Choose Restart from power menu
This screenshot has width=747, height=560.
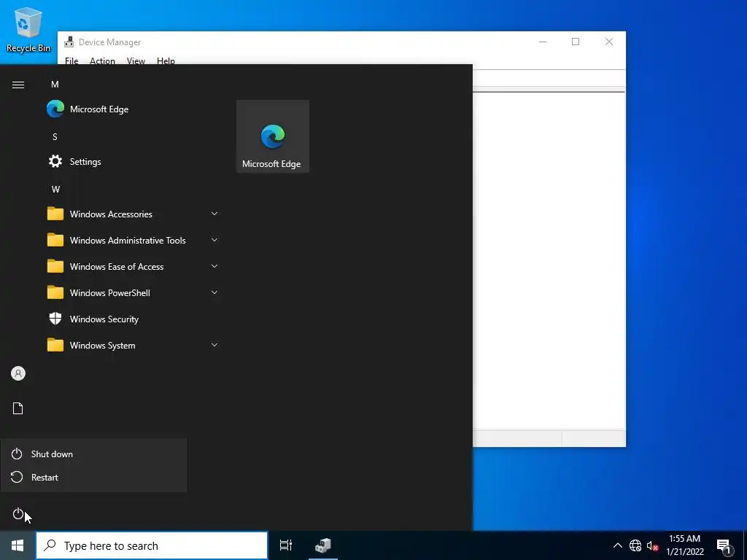[94, 477]
